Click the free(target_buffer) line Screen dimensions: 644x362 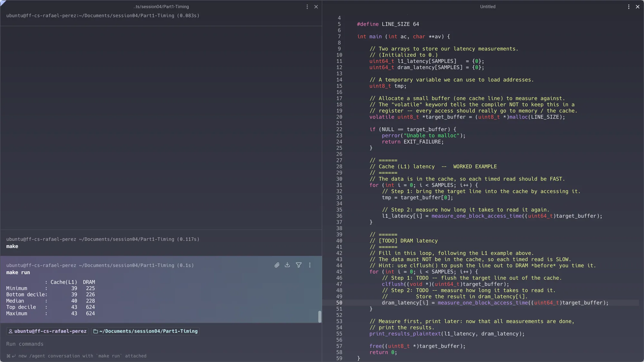(417, 346)
